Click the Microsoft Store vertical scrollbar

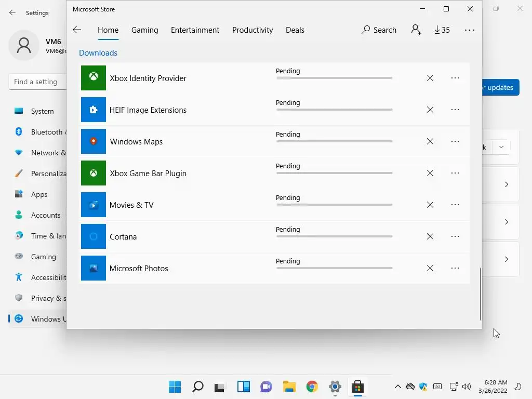(x=480, y=294)
